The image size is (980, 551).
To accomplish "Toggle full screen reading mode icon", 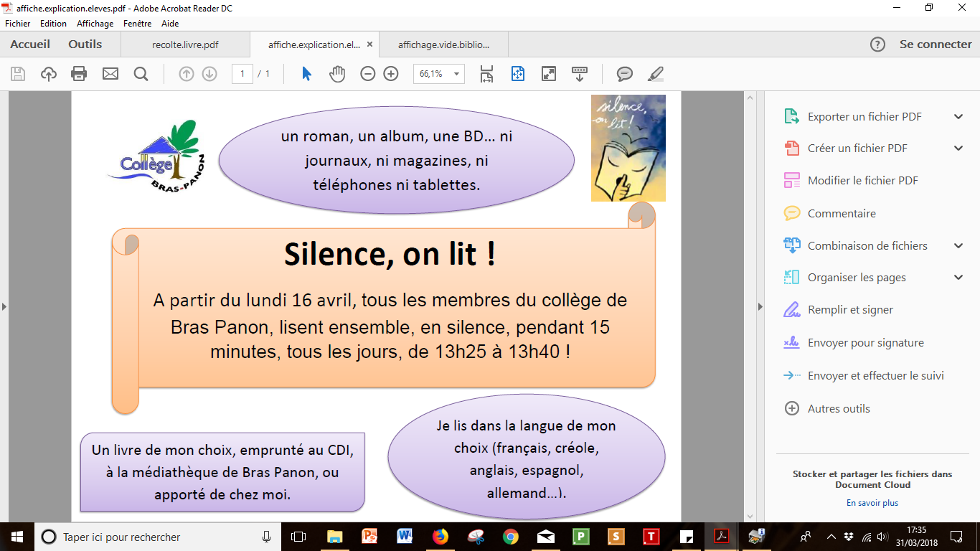I will (549, 74).
